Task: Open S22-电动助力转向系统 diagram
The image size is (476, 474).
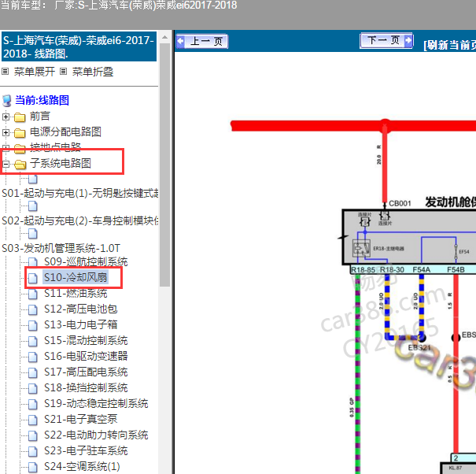Action: point(96,435)
